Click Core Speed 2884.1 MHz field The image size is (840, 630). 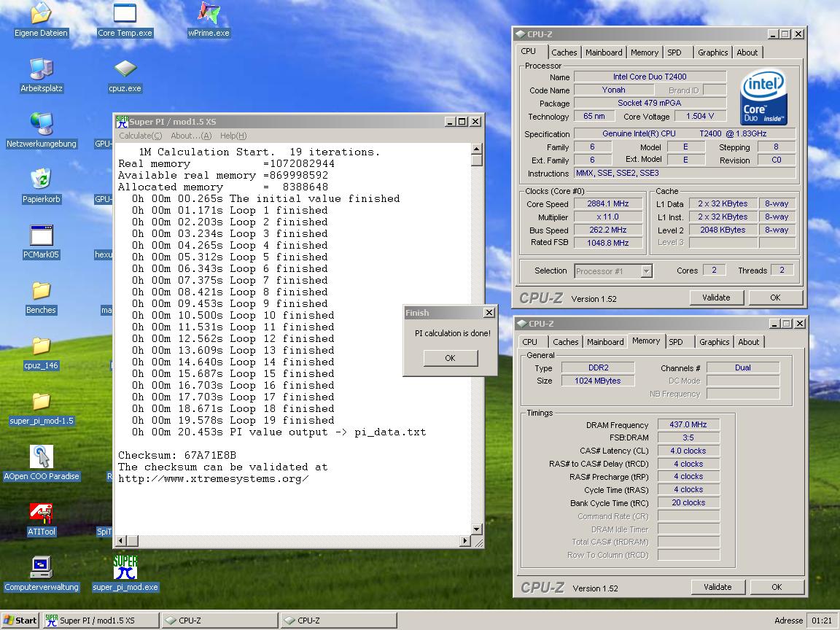tap(608, 203)
